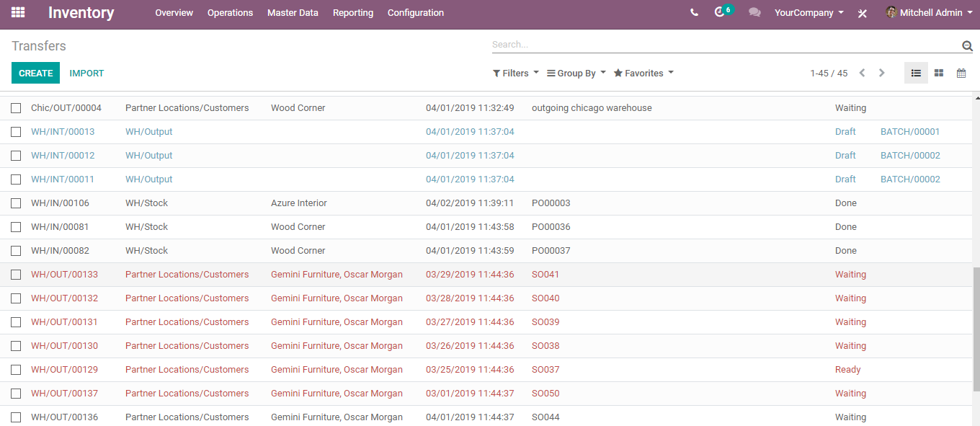This screenshot has height=426, width=980.
Task: Check the row for Chic/OUT/00004
Action: coord(16,107)
